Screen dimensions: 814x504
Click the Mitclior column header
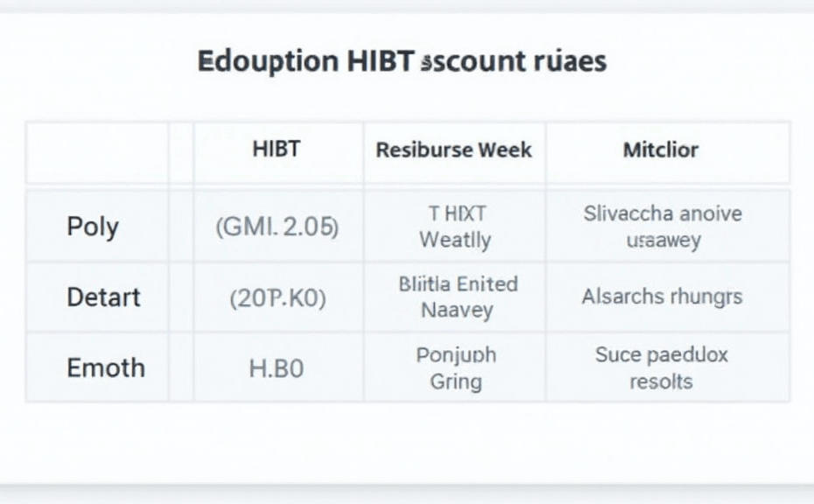click(x=661, y=150)
